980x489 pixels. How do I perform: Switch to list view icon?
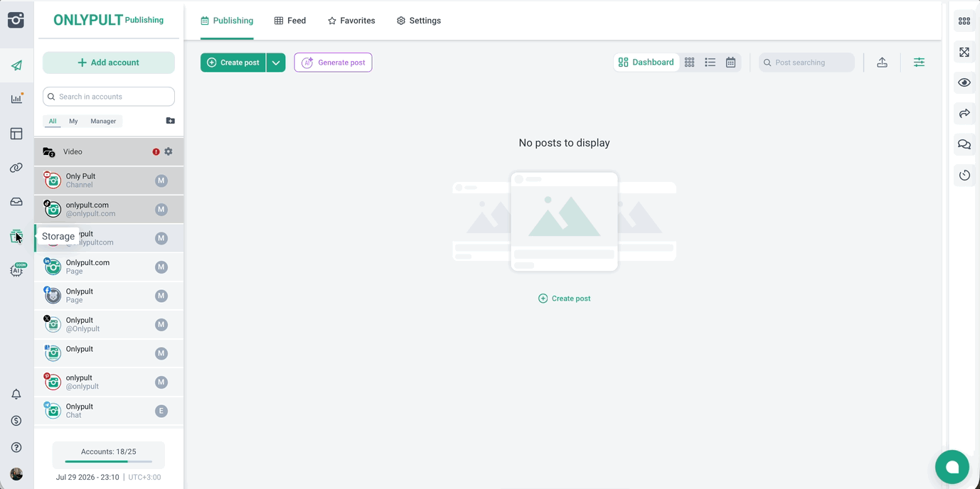710,63
